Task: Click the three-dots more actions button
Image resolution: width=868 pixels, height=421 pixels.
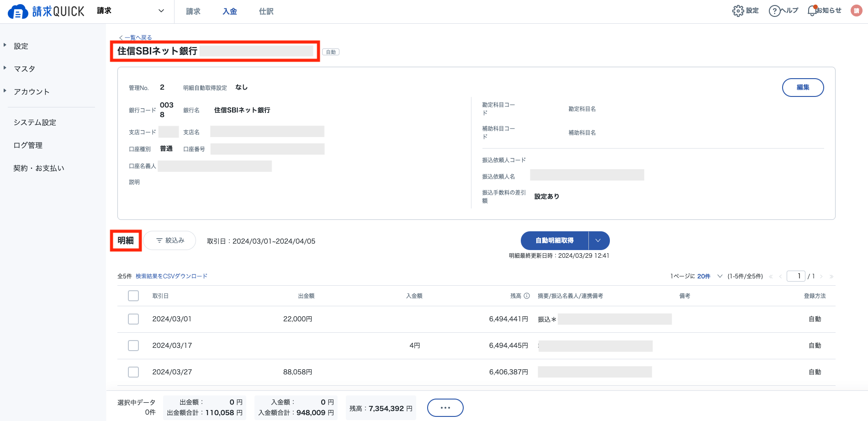Action: 445,408
